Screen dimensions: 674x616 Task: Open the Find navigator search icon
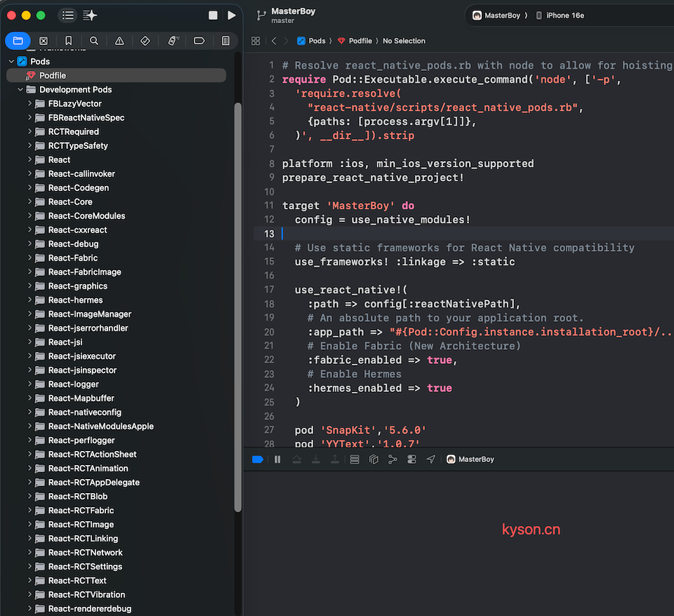tap(94, 41)
